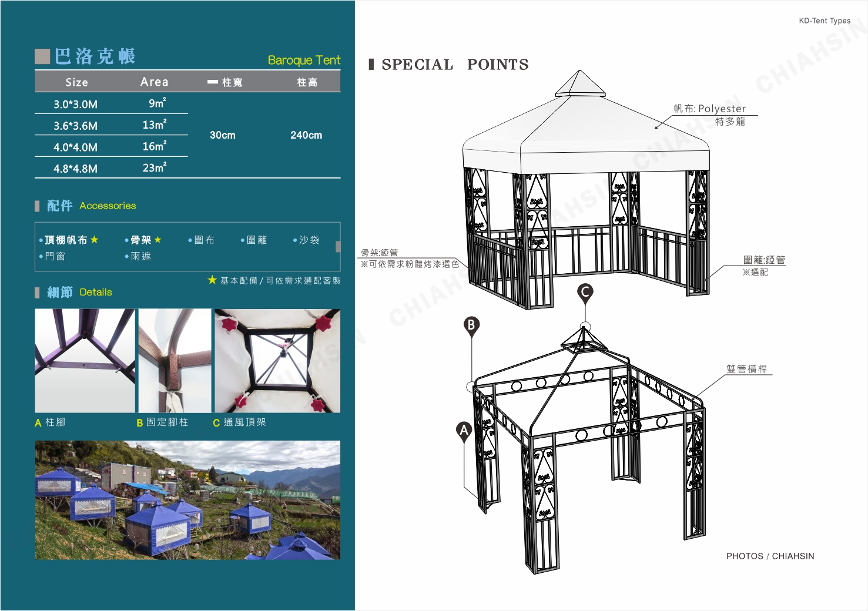Image resolution: width=868 pixels, height=611 pixels.
Task: Click the accessories box scrollbar handle
Action: (338, 246)
